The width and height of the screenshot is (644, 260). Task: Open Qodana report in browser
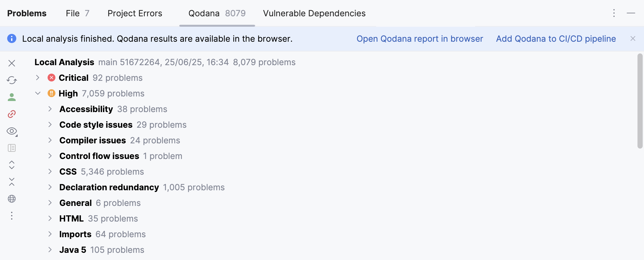tap(420, 38)
